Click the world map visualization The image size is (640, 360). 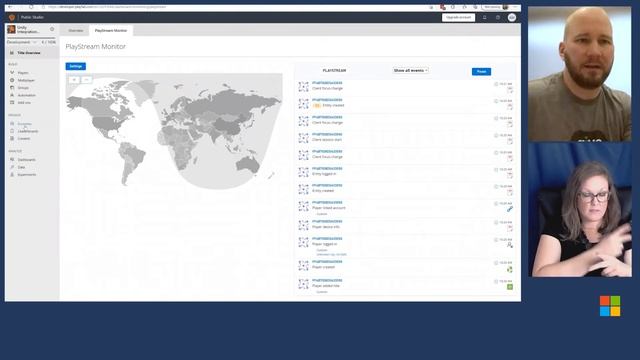[x=174, y=131]
